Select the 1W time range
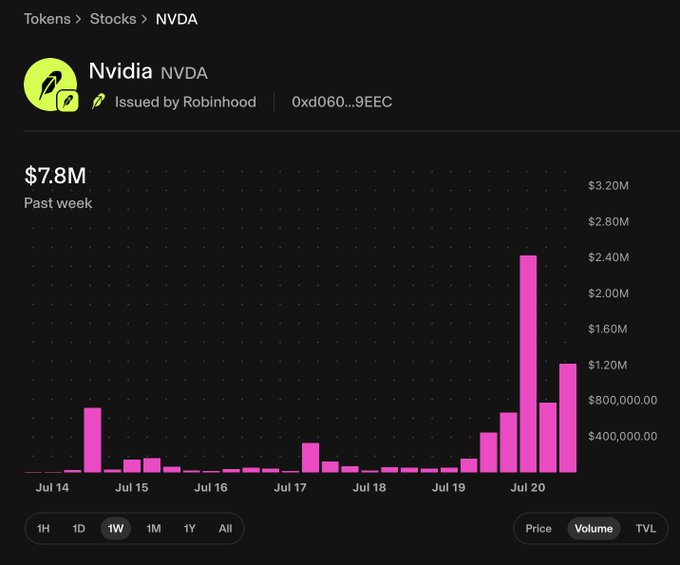This screenshot has width=680, height=565. click(115, 529)
